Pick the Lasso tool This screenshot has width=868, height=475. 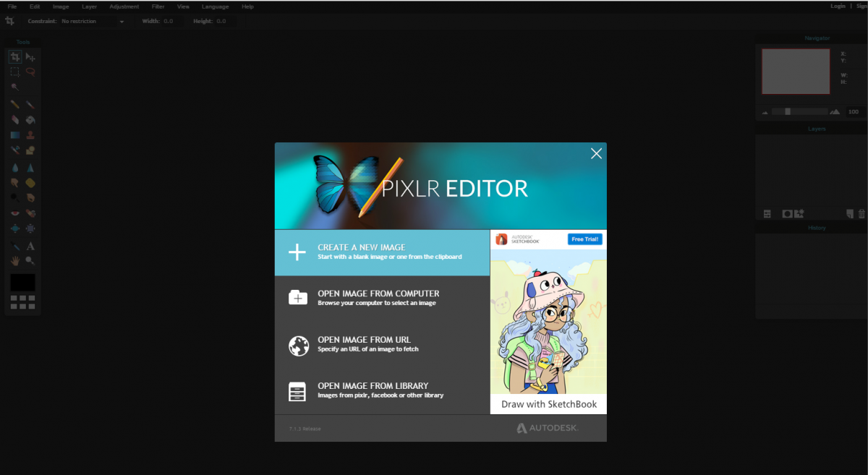pos(30,72)
